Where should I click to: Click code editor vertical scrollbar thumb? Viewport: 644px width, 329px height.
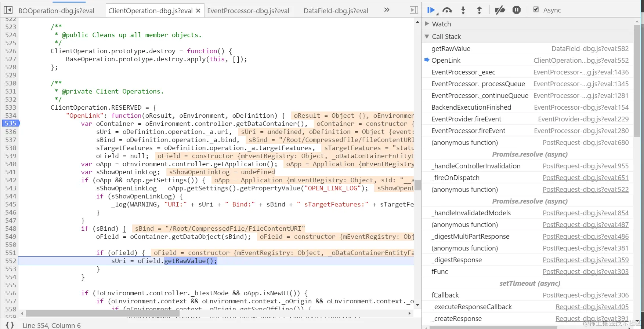[417, 185]
